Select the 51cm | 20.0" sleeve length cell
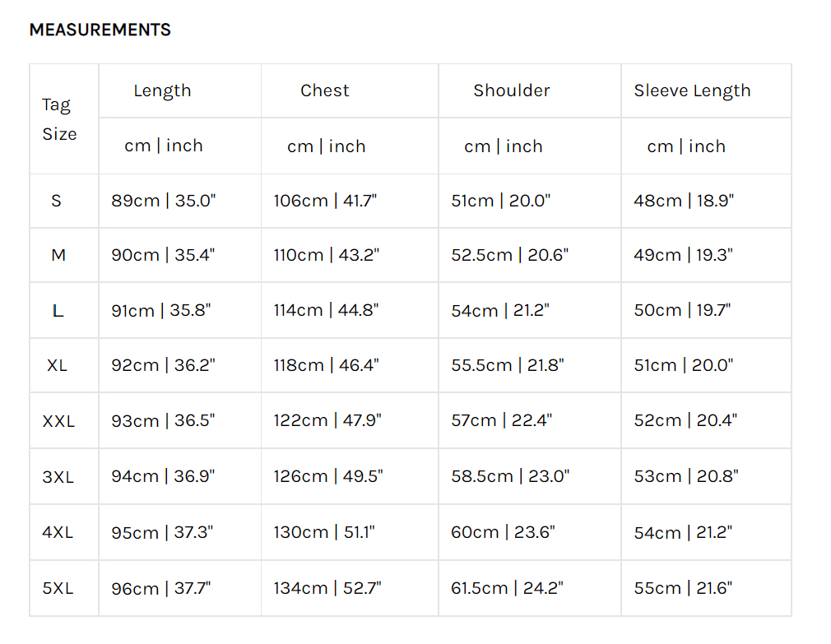This screenshot has width=831, height=644. pos(683,365)
